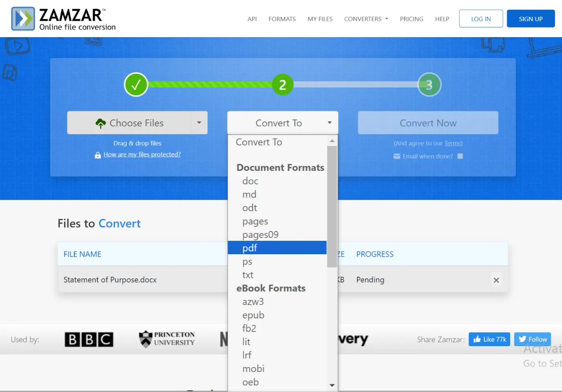Pick txt format from the dropdown
This screenshot has height=392, width=562.
(277, 275)
